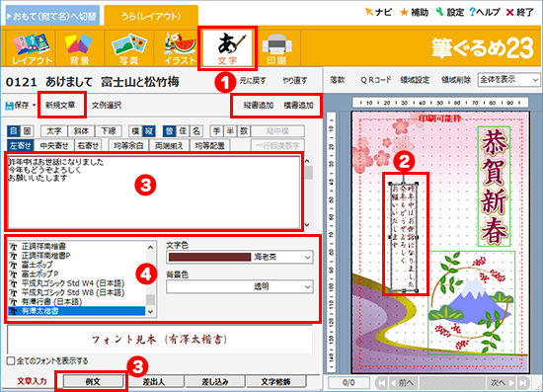The width and height of the screenshot is (543, 392).
Task: Select the 文字 text brush icon
Action: (227, 48)
